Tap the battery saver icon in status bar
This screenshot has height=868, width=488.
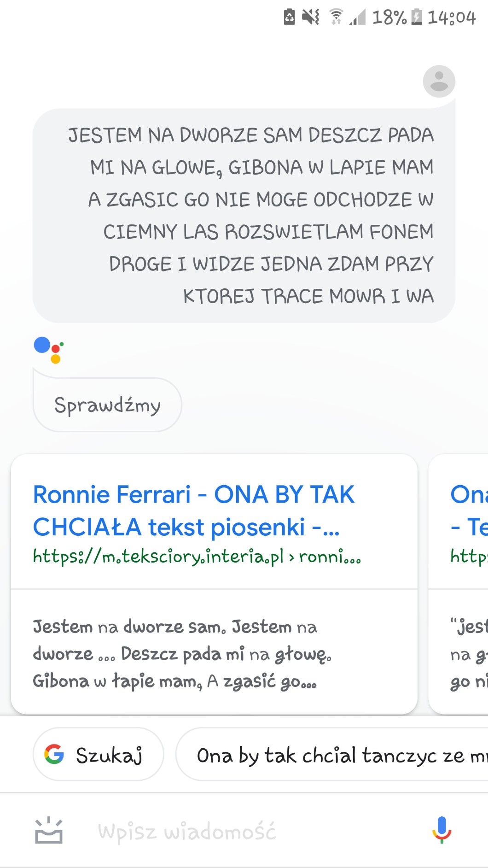[x=289, y=17]
